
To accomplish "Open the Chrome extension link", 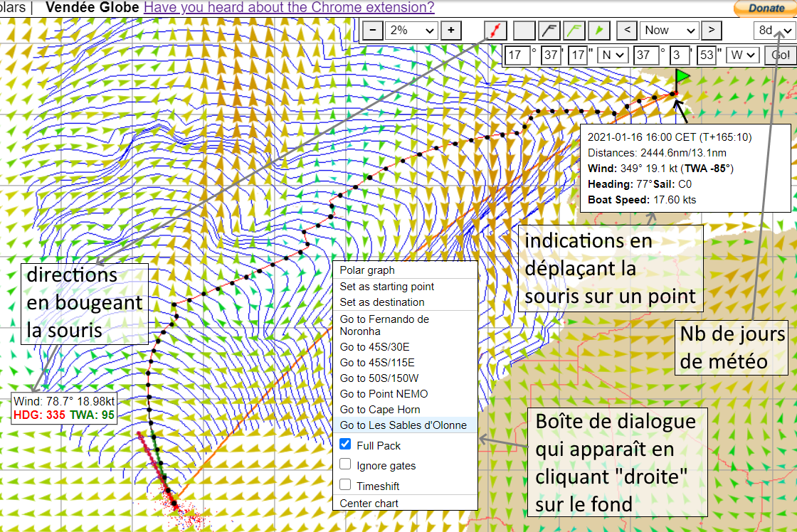I will point(289,8).
